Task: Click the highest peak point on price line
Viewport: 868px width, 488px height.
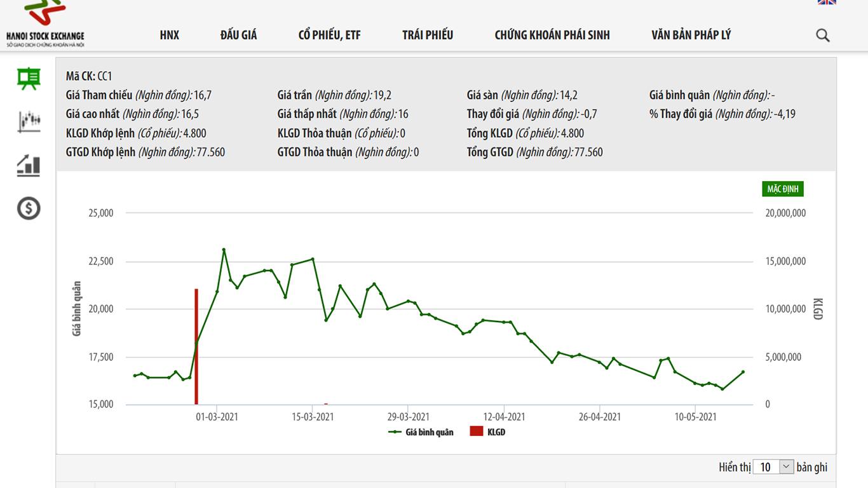Action: [224, 250]
